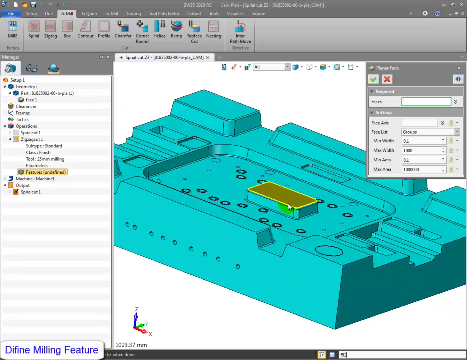Open the filter dropdown in view toolbar

[287, 67]
